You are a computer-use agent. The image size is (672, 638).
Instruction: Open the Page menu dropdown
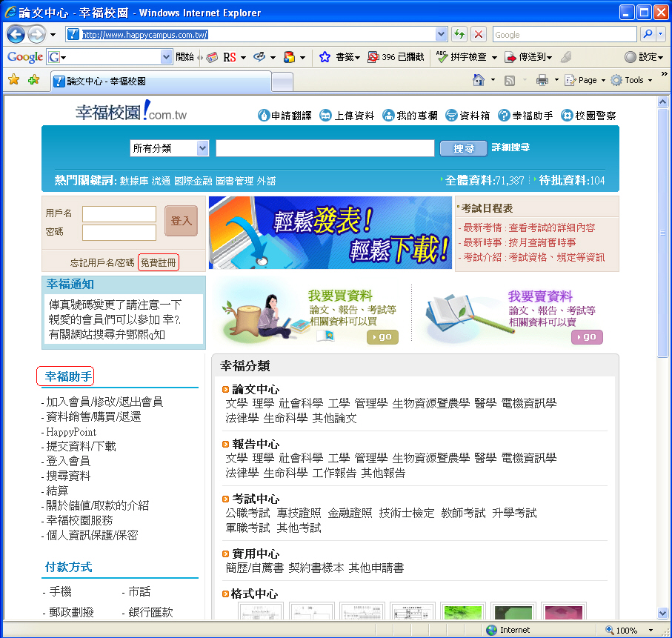coord(603,80)
